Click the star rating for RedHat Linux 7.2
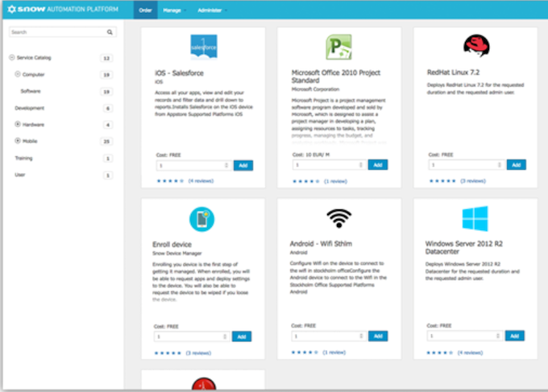This screenshot has height=392, width=548. (x=442, y=181)
